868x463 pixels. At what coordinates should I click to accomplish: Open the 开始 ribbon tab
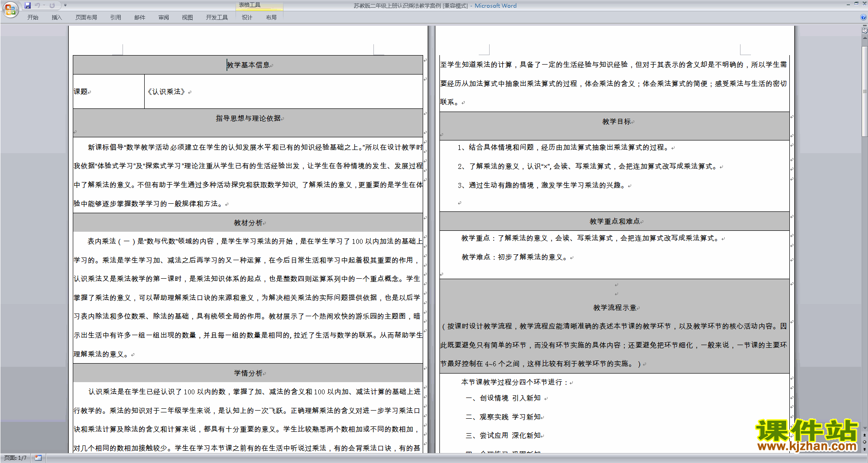click(33, 17)
